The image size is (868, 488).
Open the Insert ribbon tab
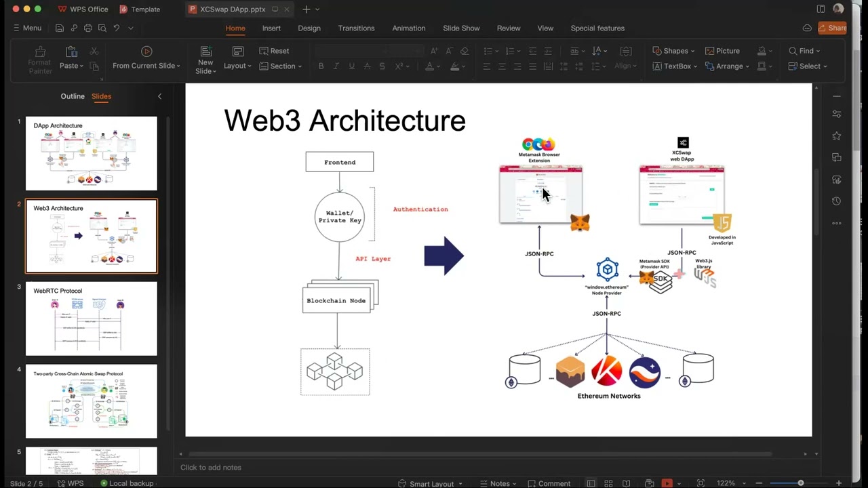point(271,28)
